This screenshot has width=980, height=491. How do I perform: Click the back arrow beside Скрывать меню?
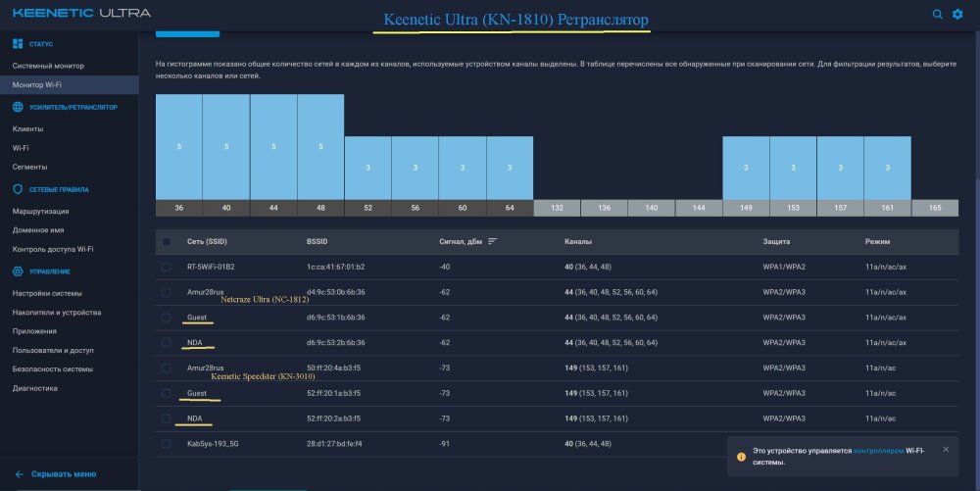tap(20, 474)
